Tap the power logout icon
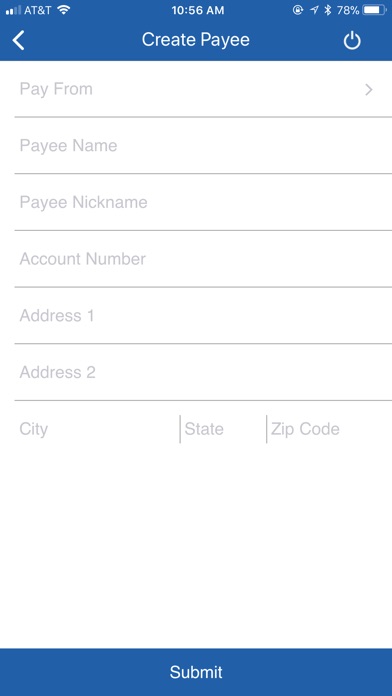Viewport: 392px width, 696px height. [x=352, y=41]
